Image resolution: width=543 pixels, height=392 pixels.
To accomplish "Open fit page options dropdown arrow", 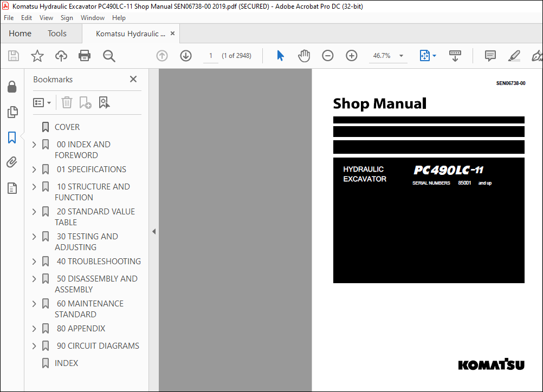I will (x=434, y=56).
